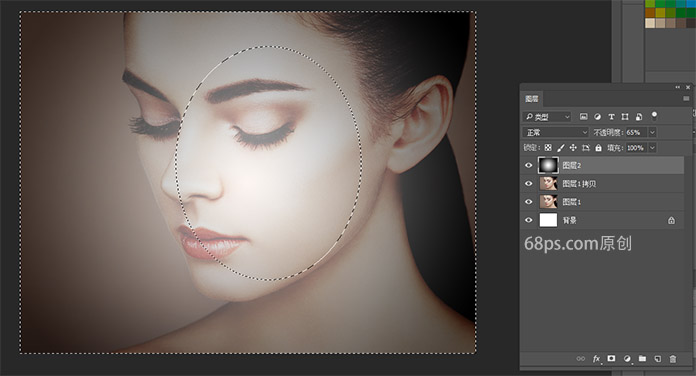Lock position move-arrows icon
The height and width of the screenshot is (376, 696).
(x=573, y=148)
